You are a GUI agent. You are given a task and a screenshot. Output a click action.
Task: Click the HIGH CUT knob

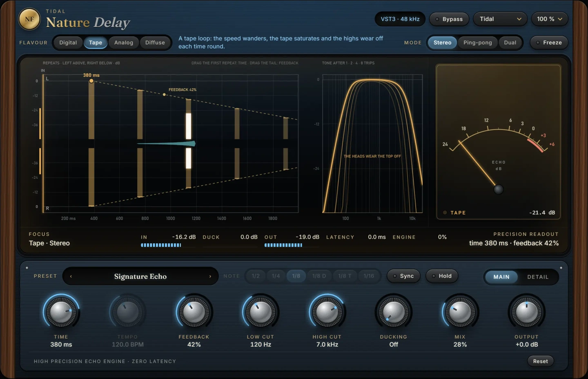327,312
